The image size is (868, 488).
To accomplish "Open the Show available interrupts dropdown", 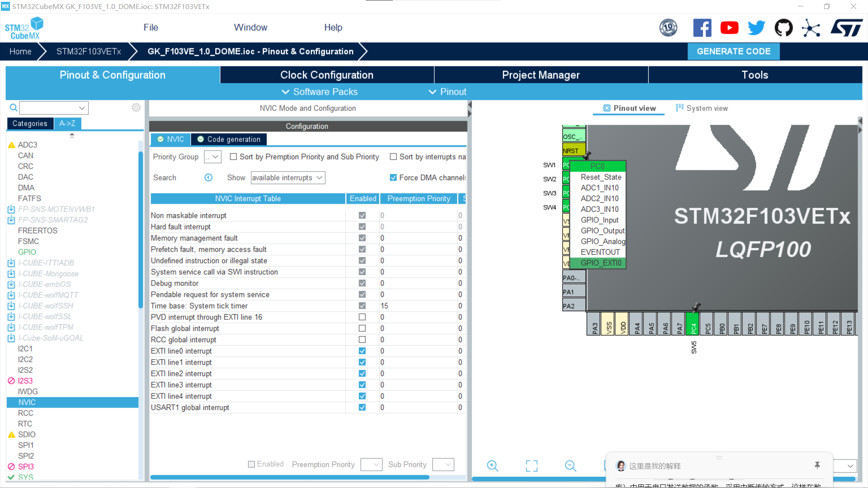I will pyautogui.click(x=288, y=178).
